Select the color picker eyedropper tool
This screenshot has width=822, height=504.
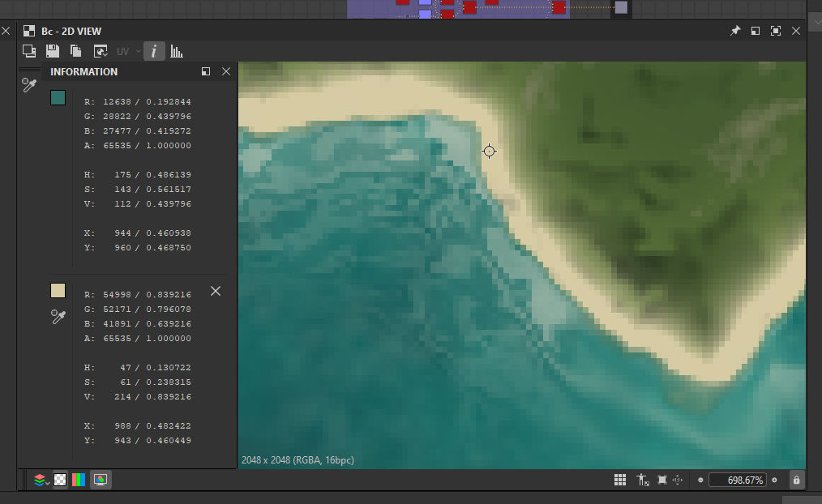point(29,84)
